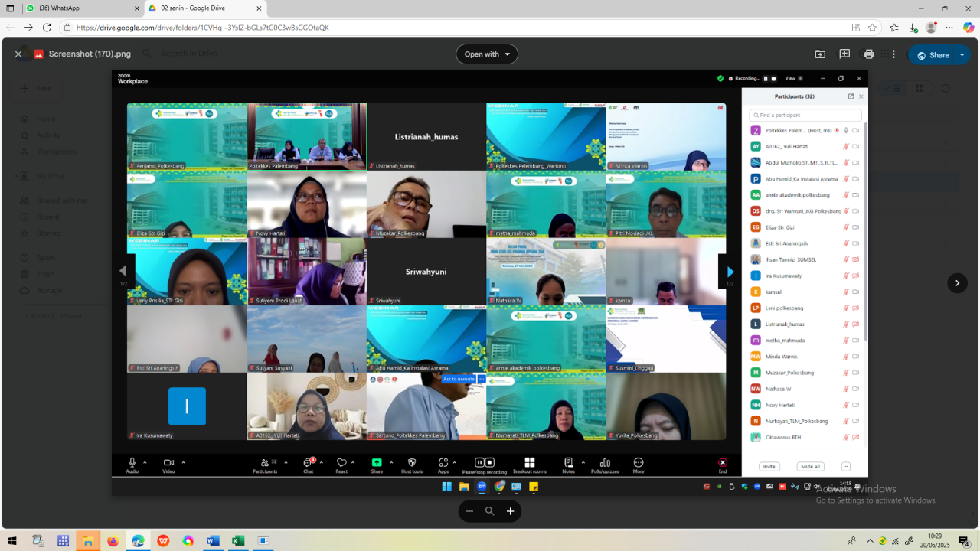Bookmark this page with star icon
980x551 pixels.
[x=872, y=28]
